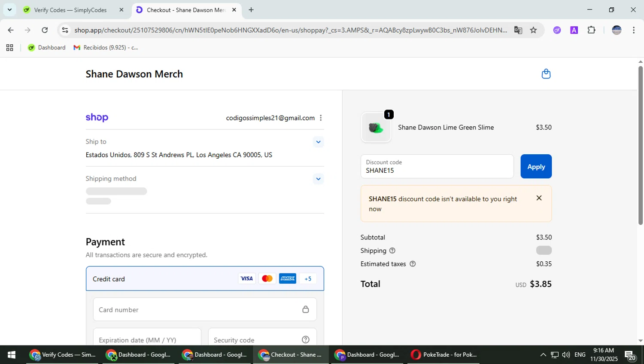Viewport: 644px width, 364px height.
Task: Open the Dashboard bookmark
Action: click(x=47, y=48)
